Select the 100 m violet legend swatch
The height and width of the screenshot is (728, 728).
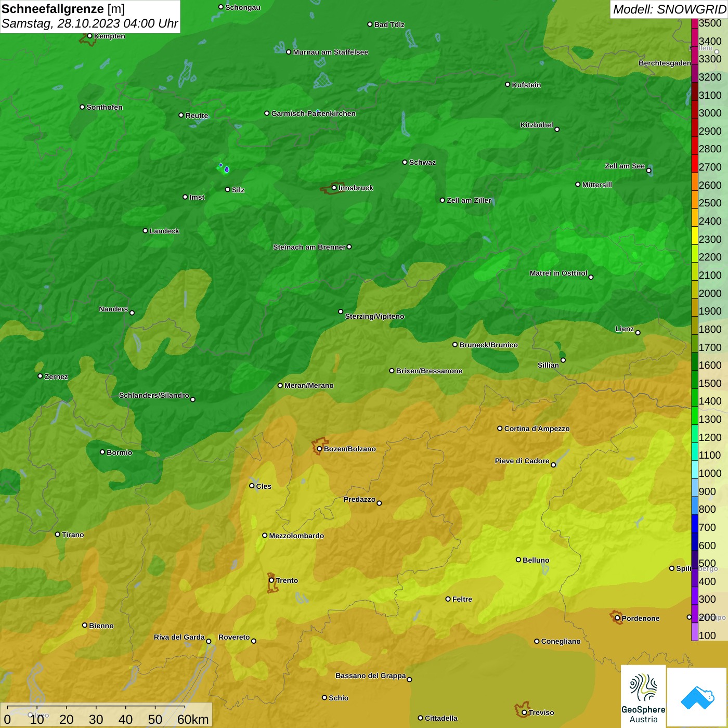coord(695,632)
